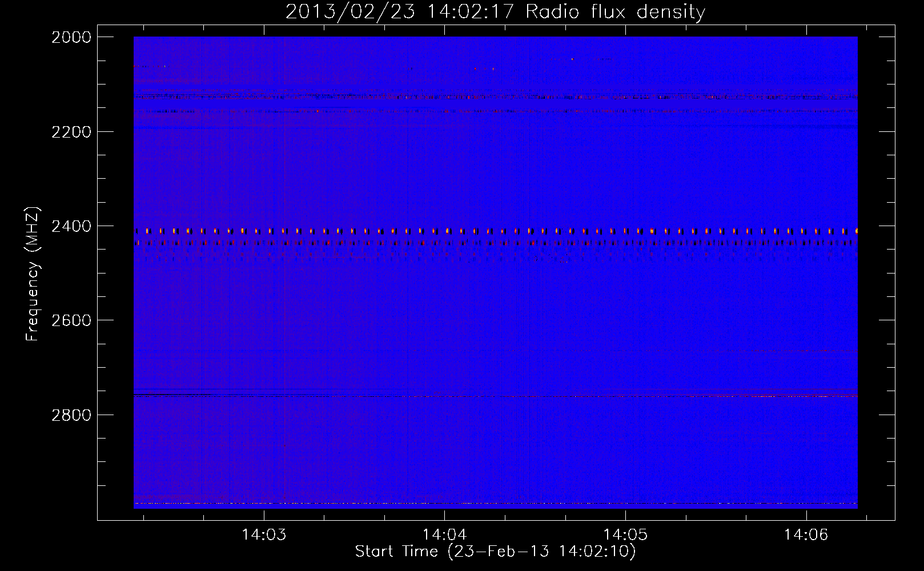
Task: Click the 'Start Time (23-Feb-13 14:02:10)' label
Action: [x=495, y=552]
